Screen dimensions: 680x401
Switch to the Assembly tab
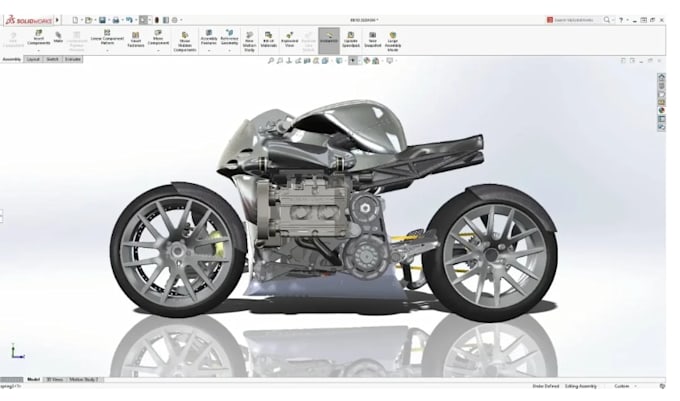11,59
